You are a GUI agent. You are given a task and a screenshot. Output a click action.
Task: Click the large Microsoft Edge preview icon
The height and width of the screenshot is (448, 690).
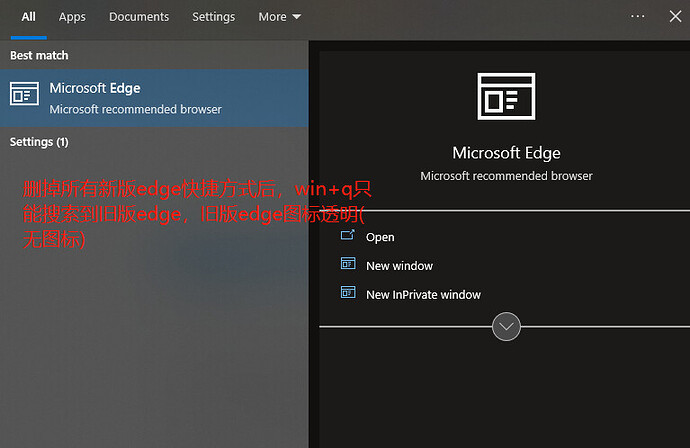click(506, 96)
